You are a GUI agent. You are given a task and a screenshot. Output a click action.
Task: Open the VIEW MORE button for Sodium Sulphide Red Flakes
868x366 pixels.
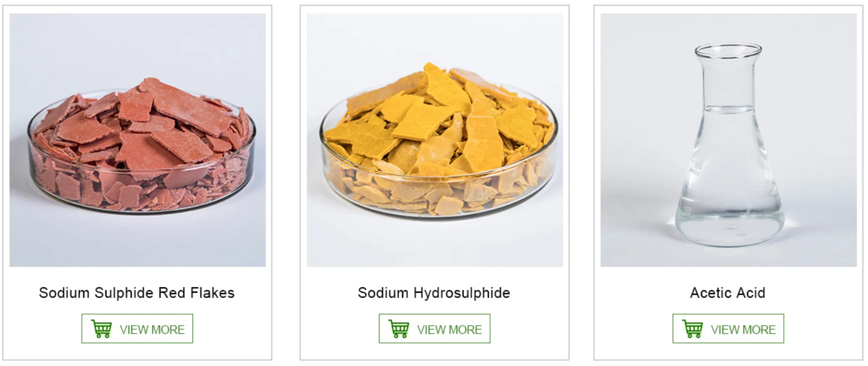coord(137,329)
